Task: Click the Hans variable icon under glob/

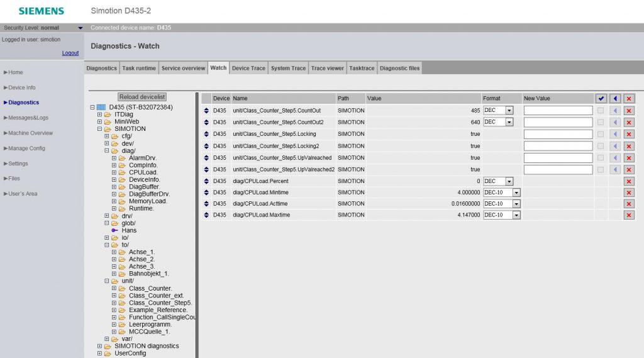Action: point(114,230)
